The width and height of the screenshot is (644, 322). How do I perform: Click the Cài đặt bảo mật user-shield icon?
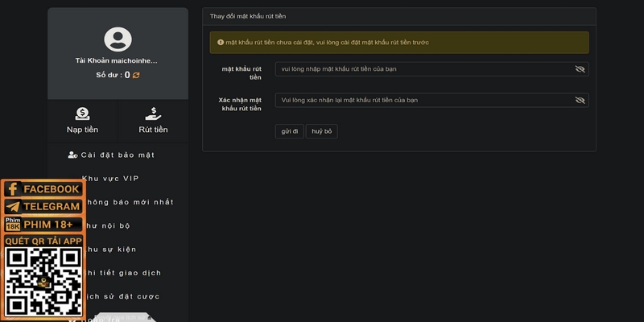73,155
